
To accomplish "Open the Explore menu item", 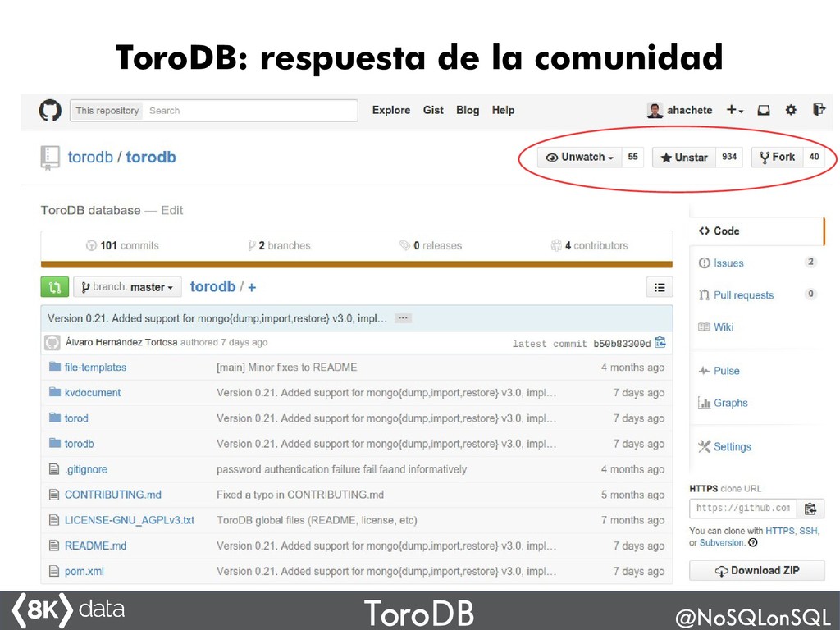I will click(x=391, y=110).
